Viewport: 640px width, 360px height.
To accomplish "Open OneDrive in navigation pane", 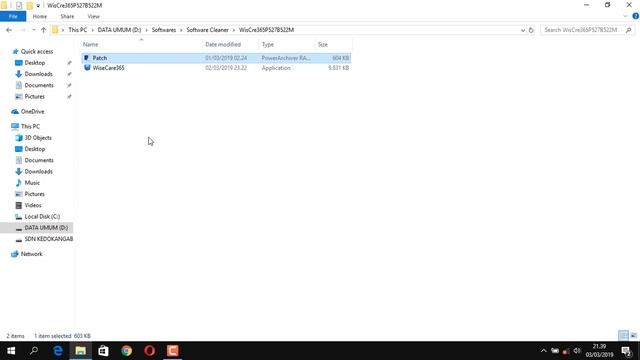I will coord(32,111).
